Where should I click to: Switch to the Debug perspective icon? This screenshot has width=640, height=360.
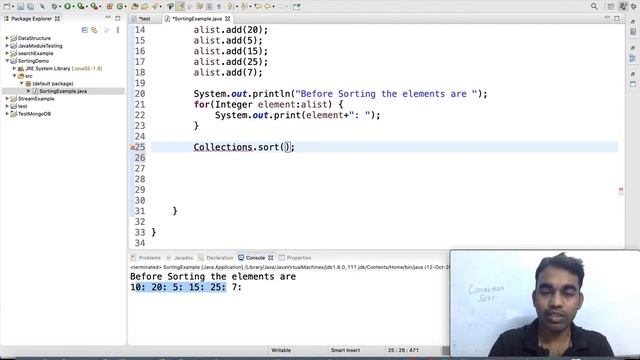click(634, 6)
